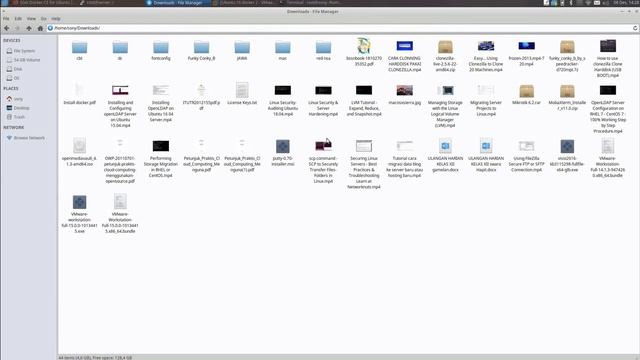The height and width of the screenshot is (360, 640).
Task: Select the macossierra.jpg image
Action: pyautogui.click(x=404, y=94)
